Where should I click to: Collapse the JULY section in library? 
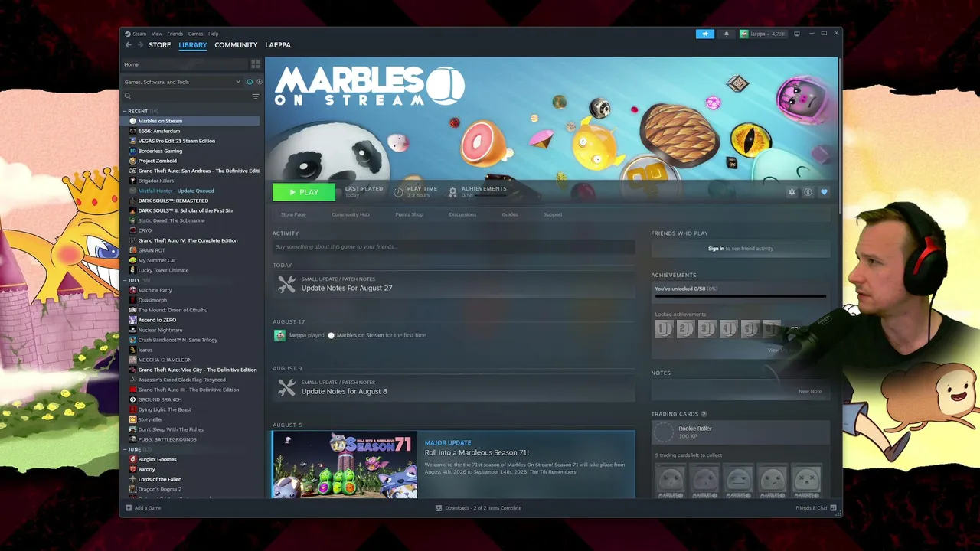pos(125,280)
